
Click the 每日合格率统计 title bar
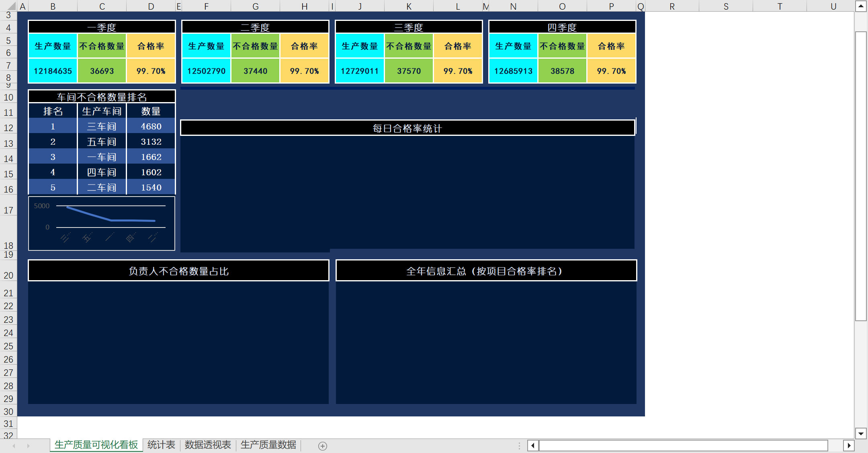point(407,128)
